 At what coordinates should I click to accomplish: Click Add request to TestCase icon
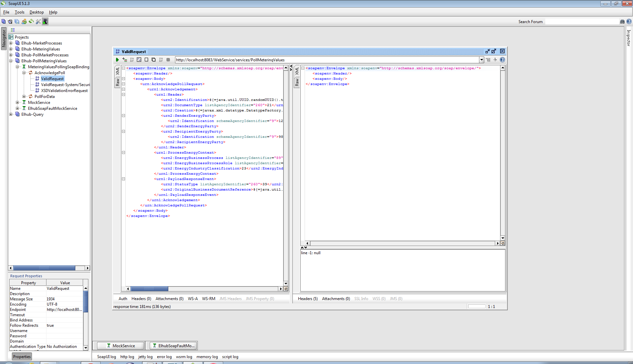click(125, 60)
